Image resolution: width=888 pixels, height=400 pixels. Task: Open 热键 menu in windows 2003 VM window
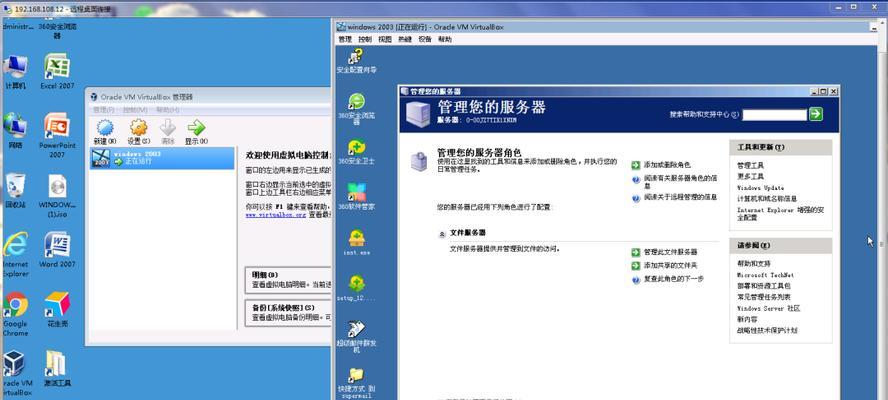pyautogui.click(x=404, y=39)
